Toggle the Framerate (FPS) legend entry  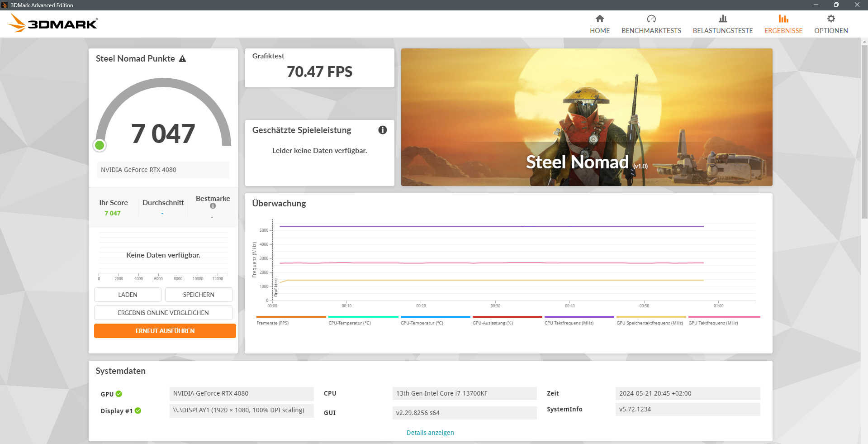coord(291,320)
